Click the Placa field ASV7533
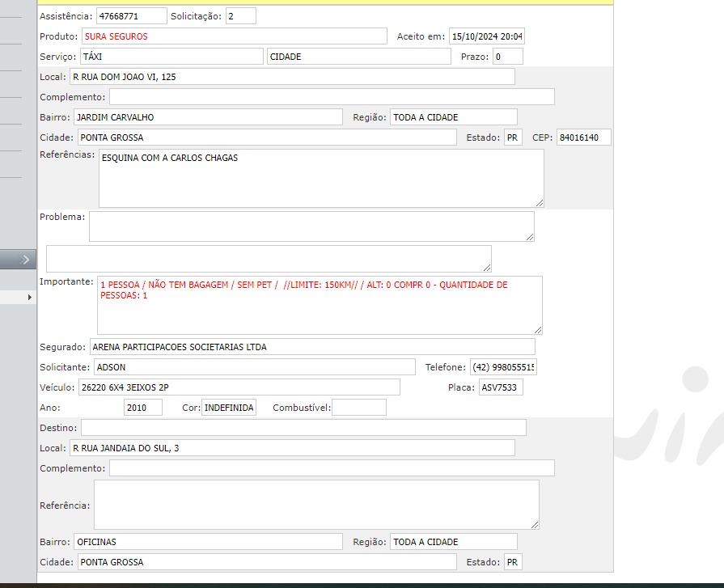The image size is (724, 588). 501,387
